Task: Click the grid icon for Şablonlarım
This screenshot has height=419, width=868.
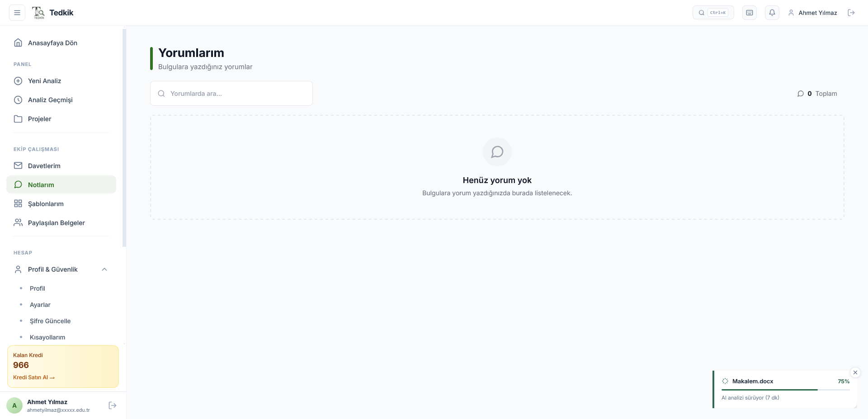Action: pyautogui.click(x=18, y=204)
